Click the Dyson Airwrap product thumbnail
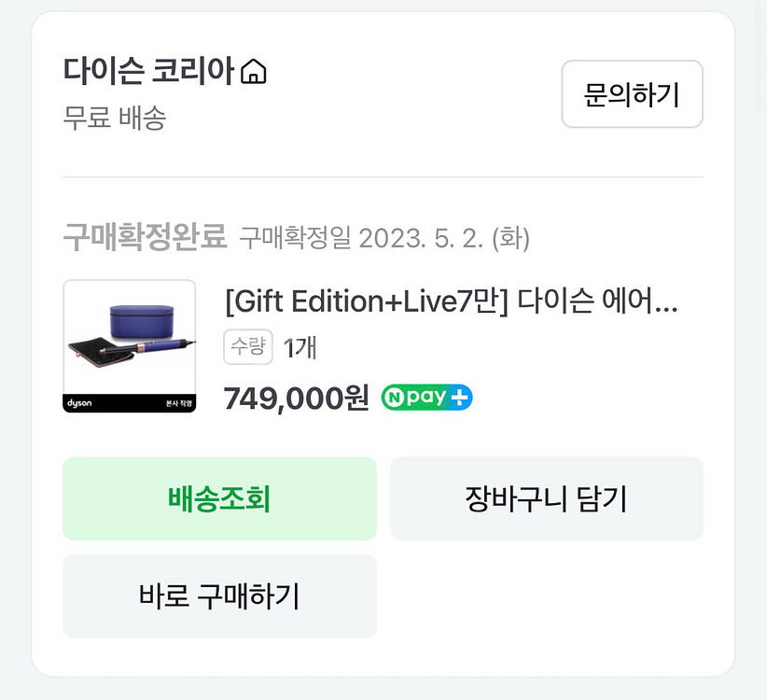767x700 pixels. pyautogui.click(x=129, y=346)
